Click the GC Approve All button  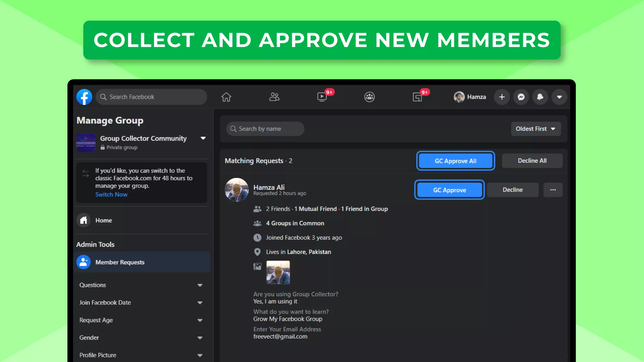point(455,161)
